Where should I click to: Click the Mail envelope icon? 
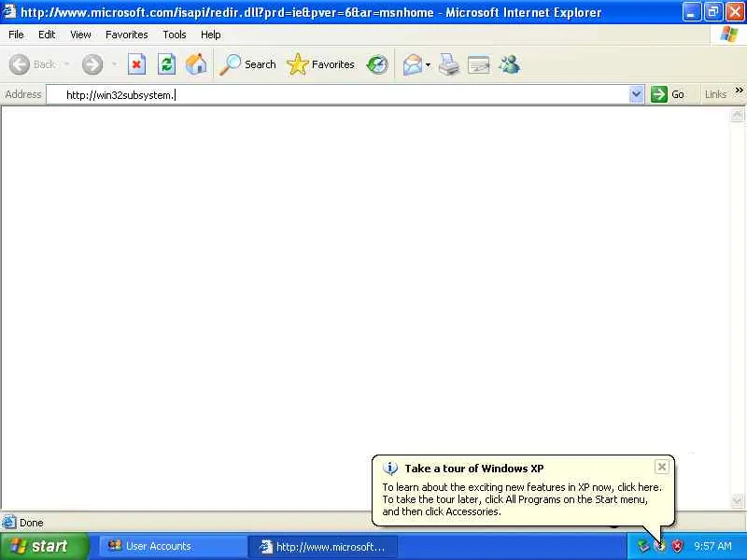point(412,64)
